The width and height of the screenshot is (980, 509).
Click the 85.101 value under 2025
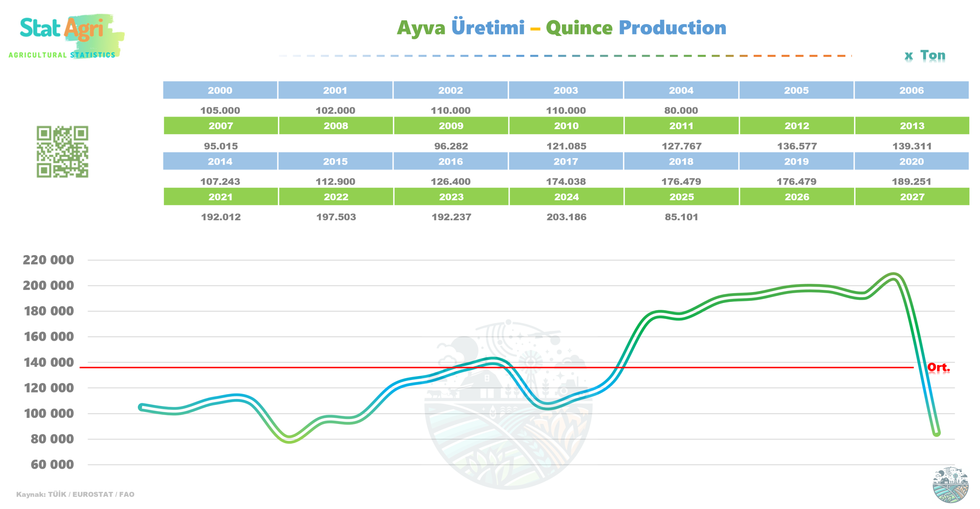tap(681, 217)
